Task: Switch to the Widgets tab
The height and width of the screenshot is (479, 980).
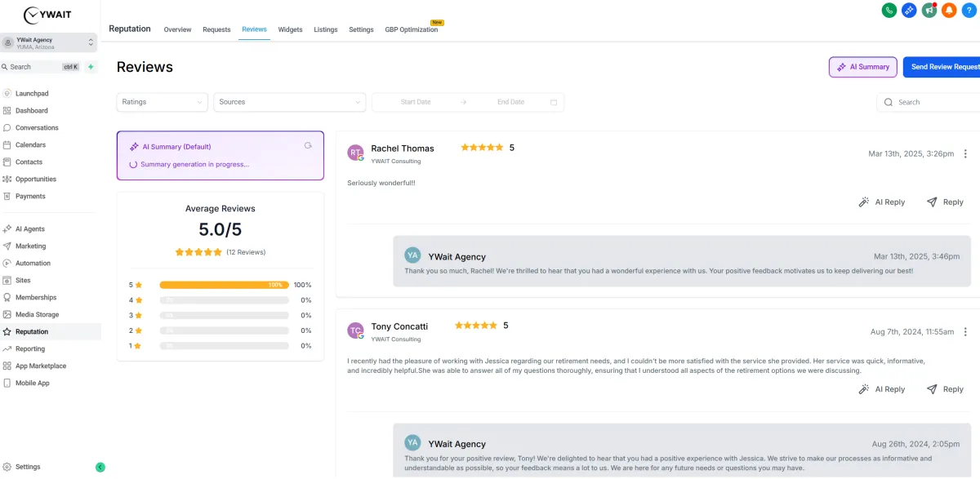Action: click(290, 29)
